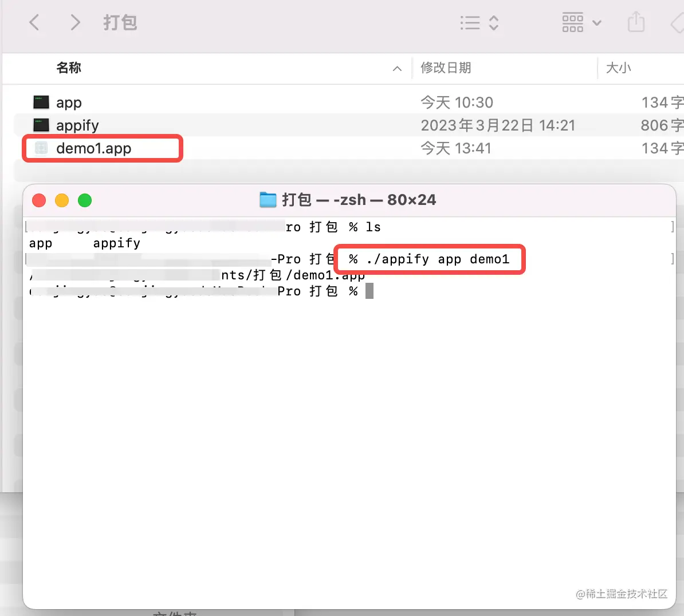684x616 pixels.
Task: Click the ls command text in Terminal
Action: (373, 227)
